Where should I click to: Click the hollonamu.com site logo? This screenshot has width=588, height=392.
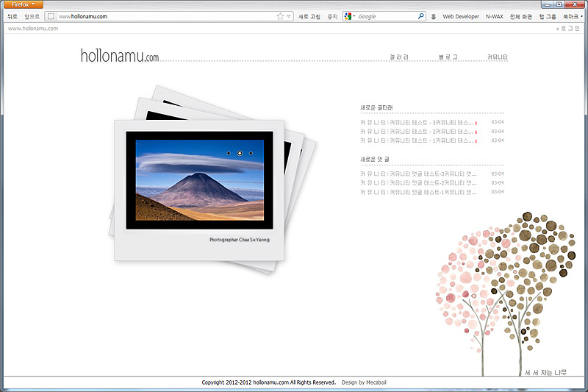[x=120, y=55]
